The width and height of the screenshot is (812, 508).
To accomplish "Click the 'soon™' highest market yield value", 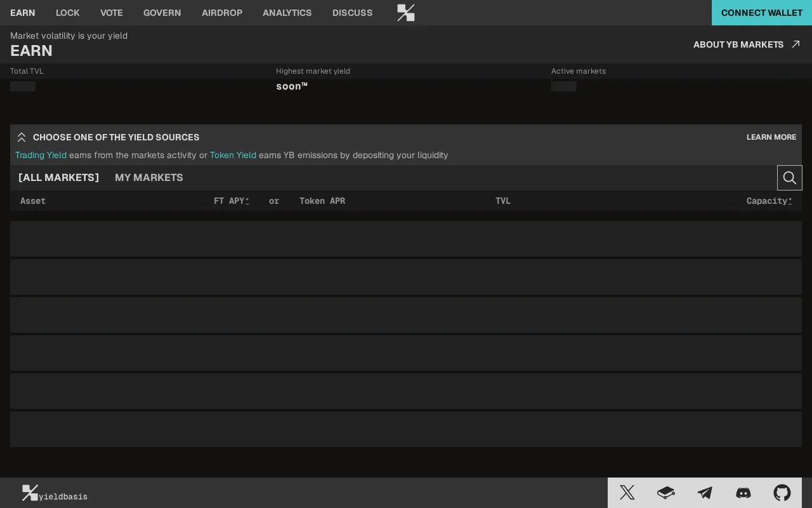I will pos(292,86).
